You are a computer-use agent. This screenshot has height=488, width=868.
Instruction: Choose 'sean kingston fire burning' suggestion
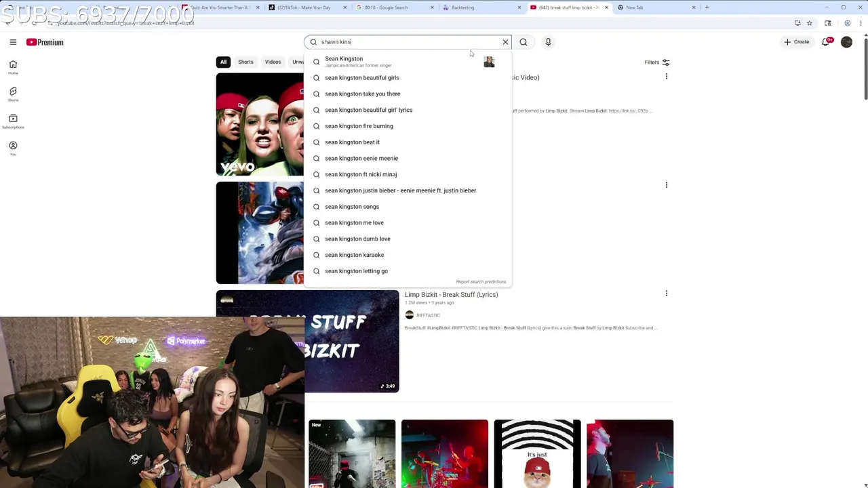click(408, 126)
